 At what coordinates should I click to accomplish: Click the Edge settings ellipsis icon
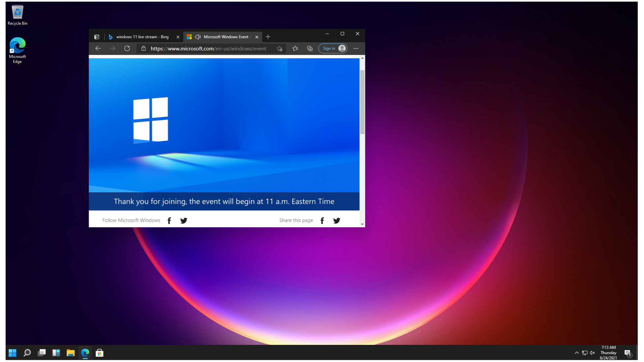[356, 48]
